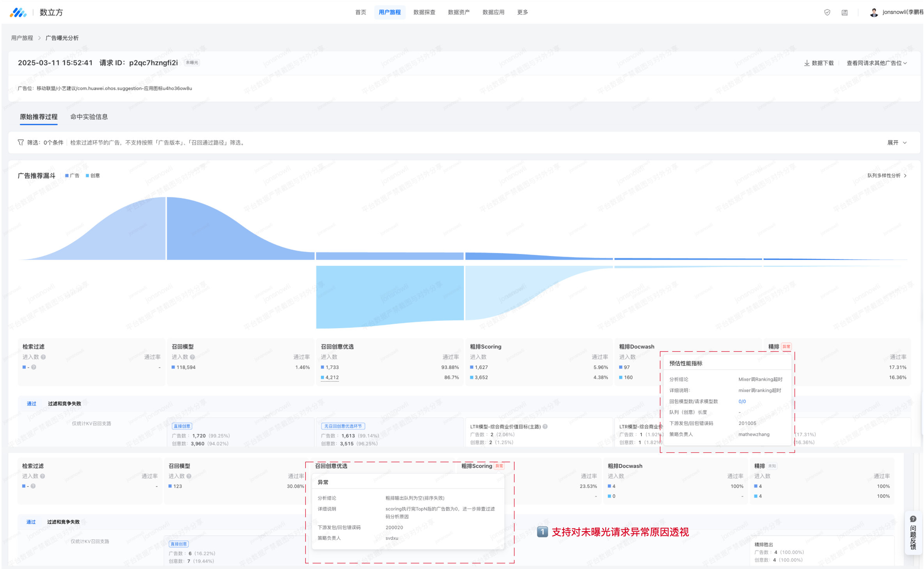Open the 查看同请求其他广告位 dropdown
Viewport: 924px width, 569px height.
(876, 63)
